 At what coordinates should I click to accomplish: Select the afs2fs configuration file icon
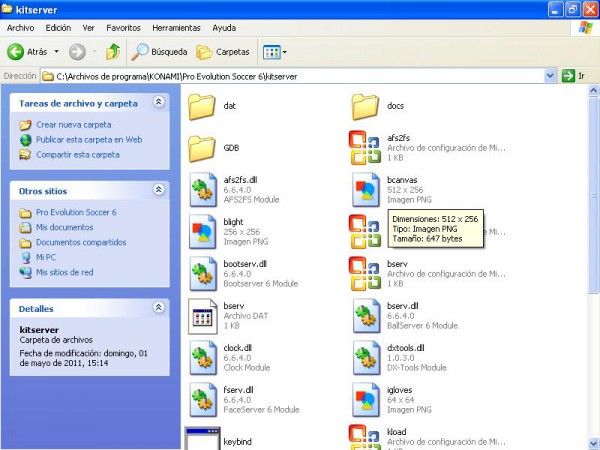pos(365,148)
